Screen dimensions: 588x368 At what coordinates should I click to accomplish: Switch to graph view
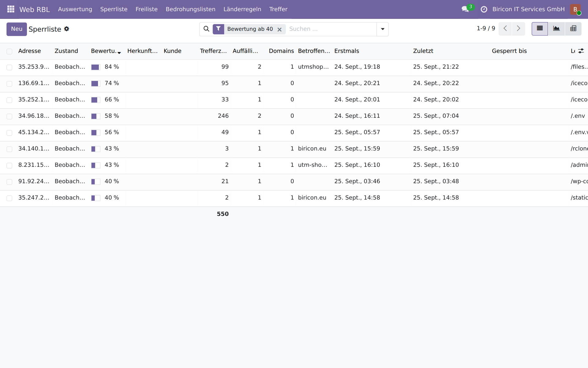click(x=556, y=29)
